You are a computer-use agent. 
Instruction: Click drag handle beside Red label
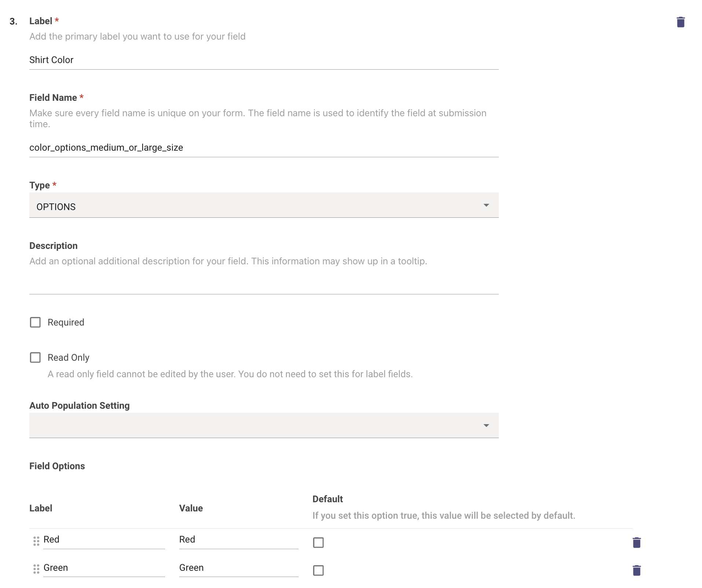[36, 541]
